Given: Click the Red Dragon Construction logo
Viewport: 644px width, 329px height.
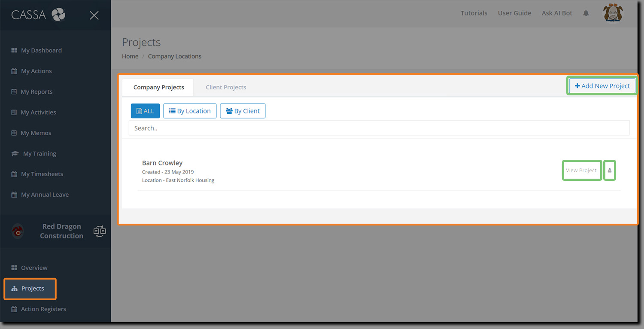Looking at the screenshot, I should pyautogui.click(x=18, y=231).
